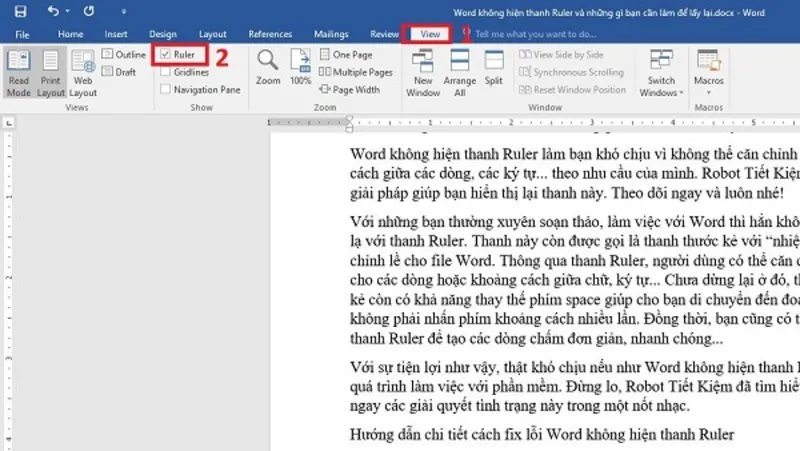Open Customize Quick Access Toolbar dropdown
This screenshot has width=800, height=451.
click(x=123, y=11)
